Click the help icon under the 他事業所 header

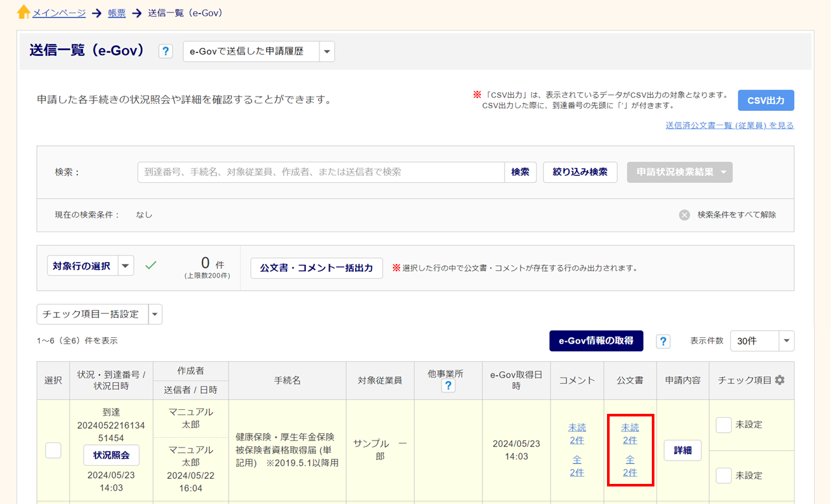448,386
